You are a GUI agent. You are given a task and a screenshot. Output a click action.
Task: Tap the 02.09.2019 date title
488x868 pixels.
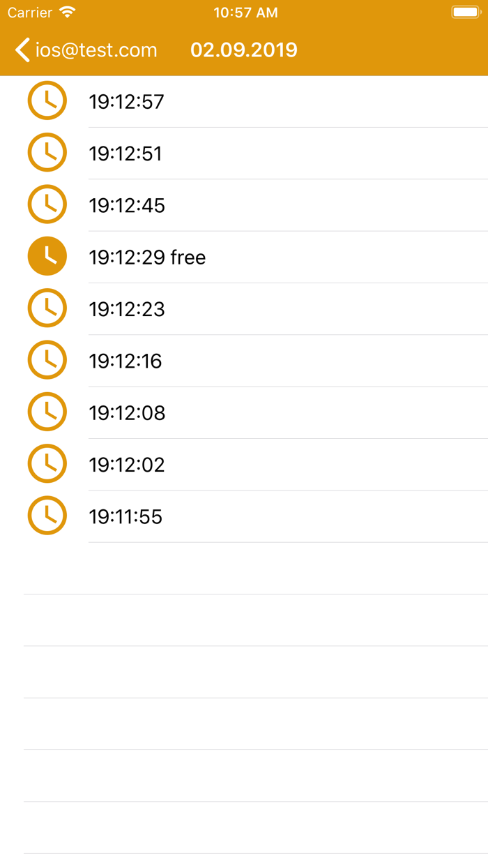244,50
